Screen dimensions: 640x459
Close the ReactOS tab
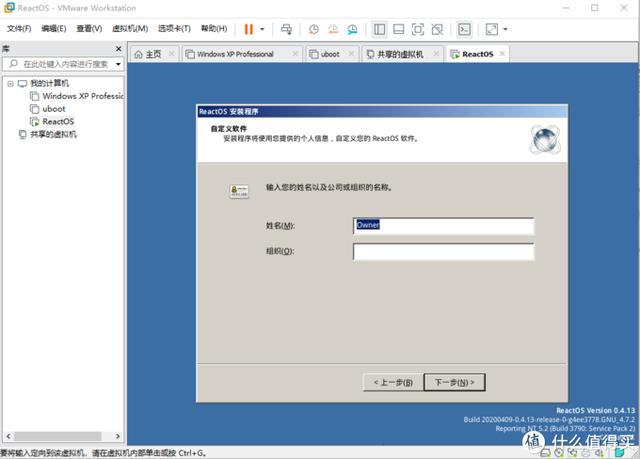502,53
